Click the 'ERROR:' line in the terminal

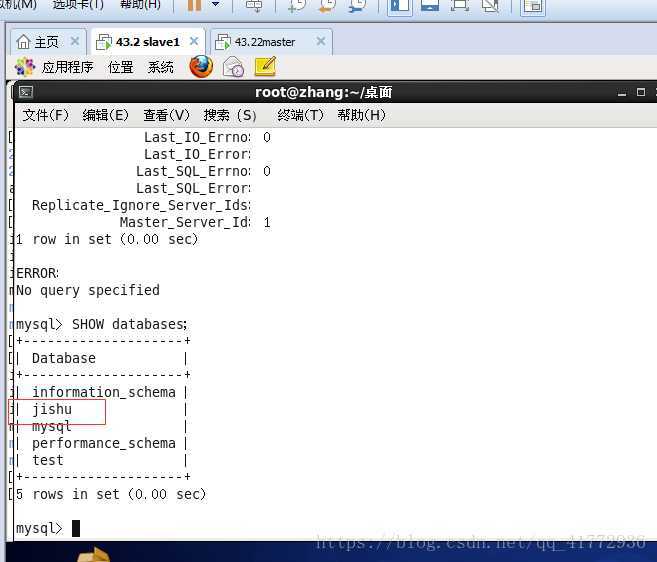tap(38, 273)
